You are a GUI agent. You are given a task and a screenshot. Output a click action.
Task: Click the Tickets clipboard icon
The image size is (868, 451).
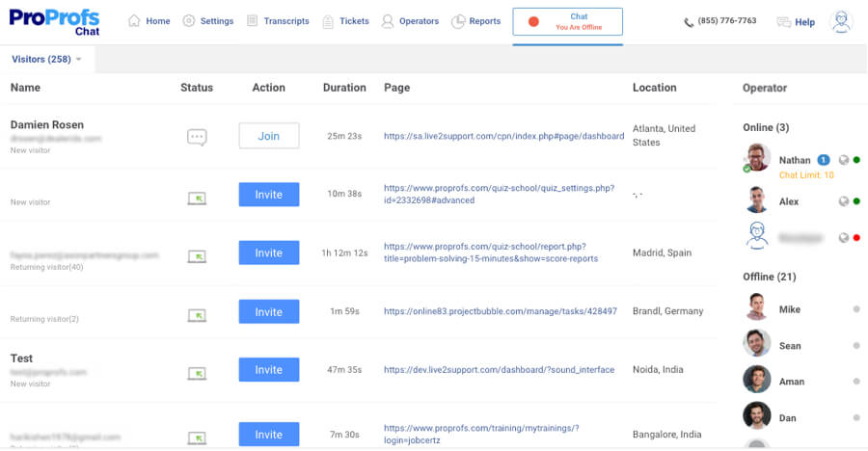coord(328,21)
